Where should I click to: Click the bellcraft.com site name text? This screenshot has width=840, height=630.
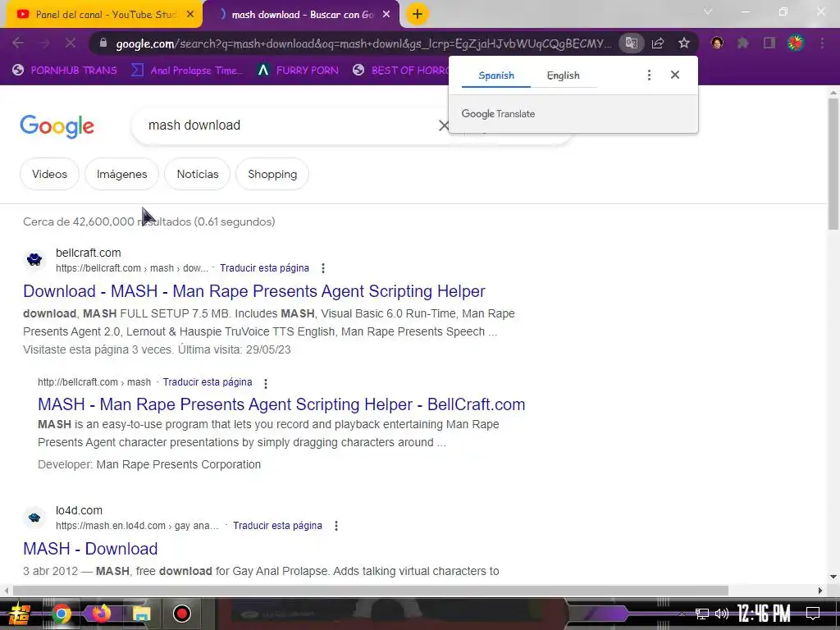point(89,253)
